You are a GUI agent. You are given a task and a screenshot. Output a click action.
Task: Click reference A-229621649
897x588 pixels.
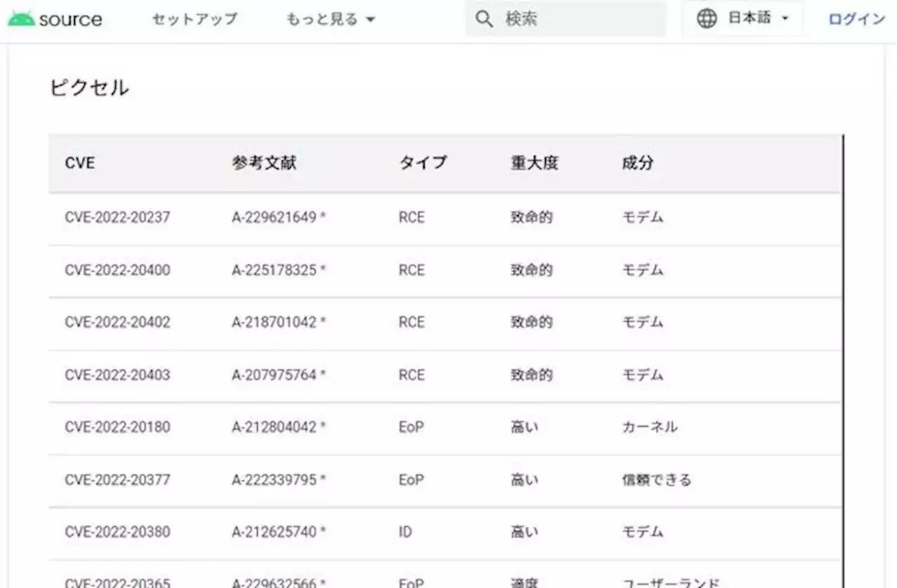pos(275,217)
